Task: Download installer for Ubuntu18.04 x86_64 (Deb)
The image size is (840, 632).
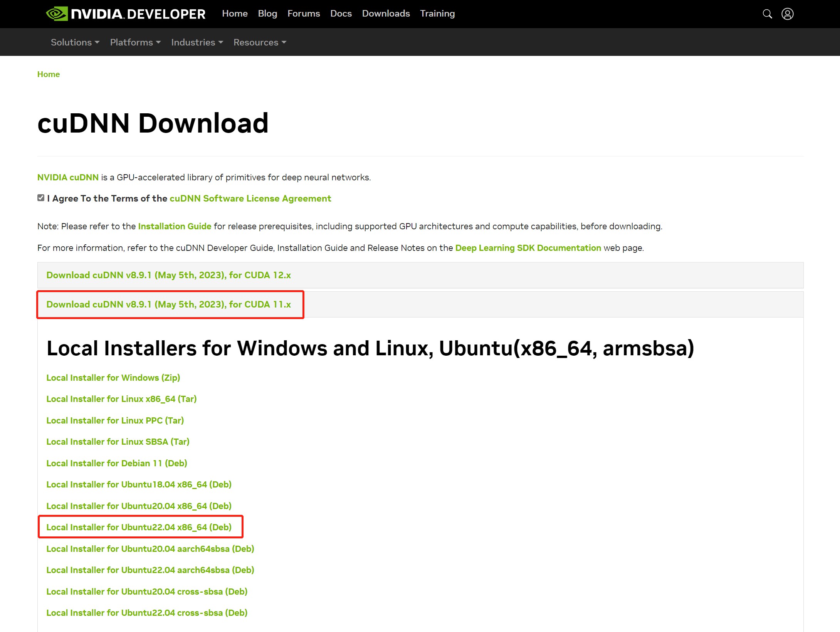Action: tap(139, 484)
